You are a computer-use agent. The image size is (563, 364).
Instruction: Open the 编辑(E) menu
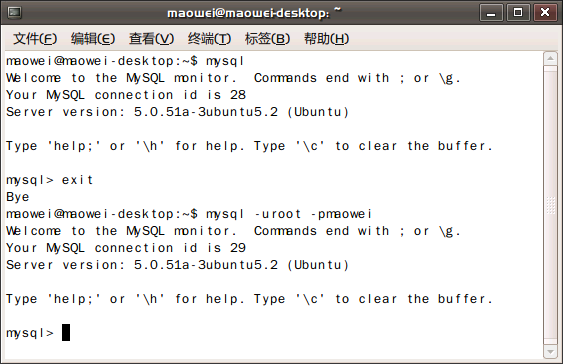click(x=93, y=38)
